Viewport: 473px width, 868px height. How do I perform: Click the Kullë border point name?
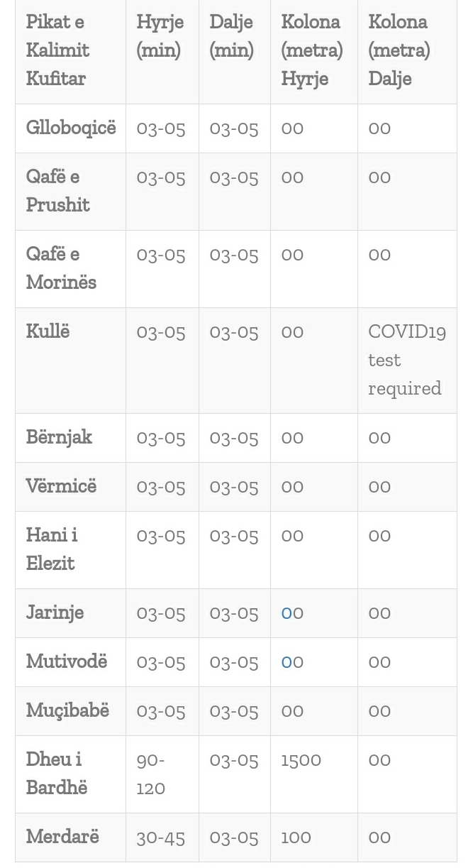coord(48,331)
